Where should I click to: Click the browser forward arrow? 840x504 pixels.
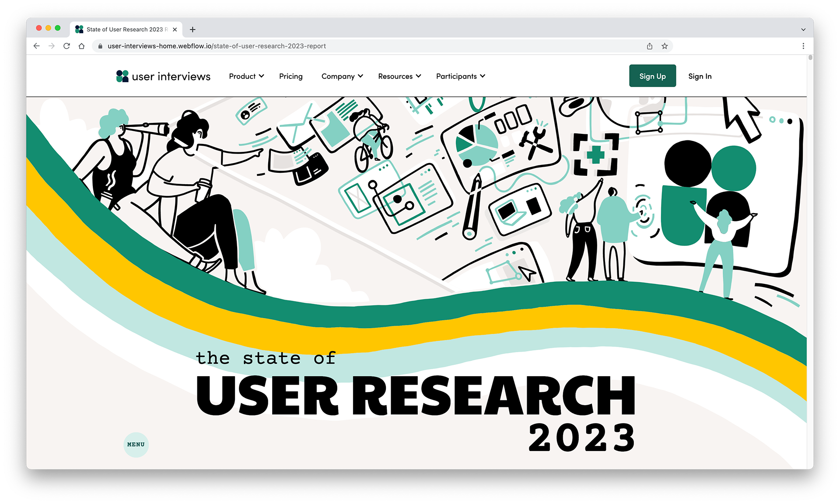coord(52,46)
